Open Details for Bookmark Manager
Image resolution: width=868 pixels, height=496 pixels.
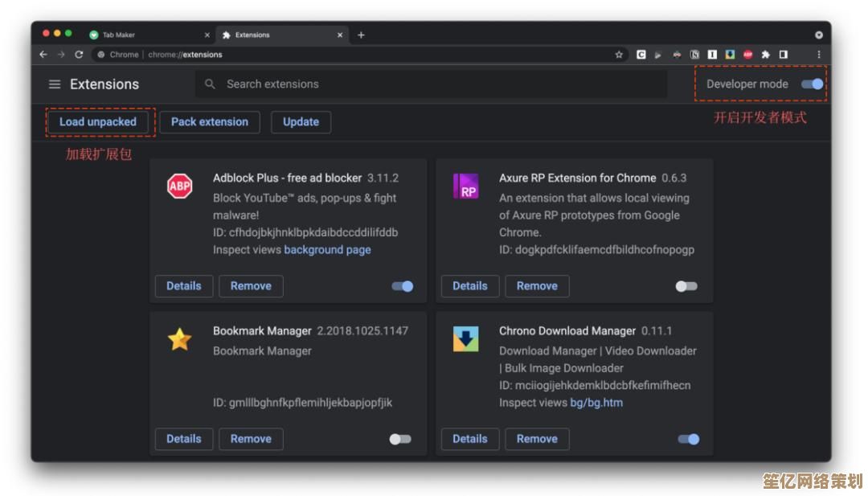[184, 439]
